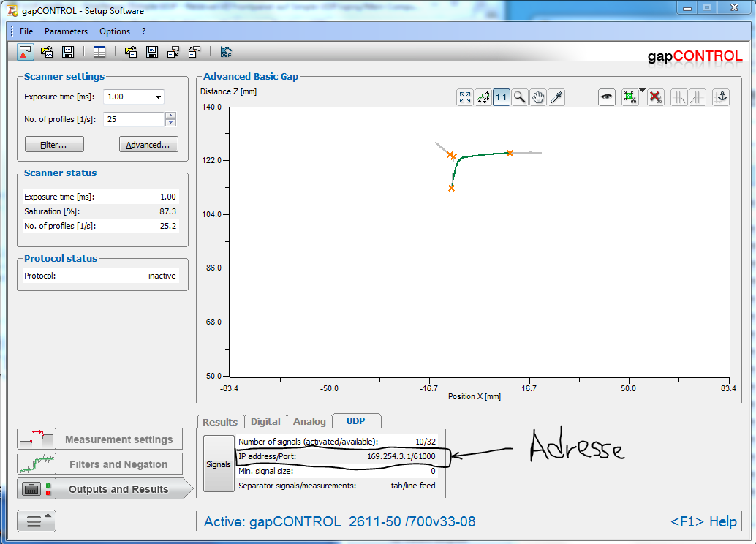Image resolution: width=756 pixels, height=544 pixels.
Task: Expand the cutting range dropdown arrow
Action: [x=642, y=90]
